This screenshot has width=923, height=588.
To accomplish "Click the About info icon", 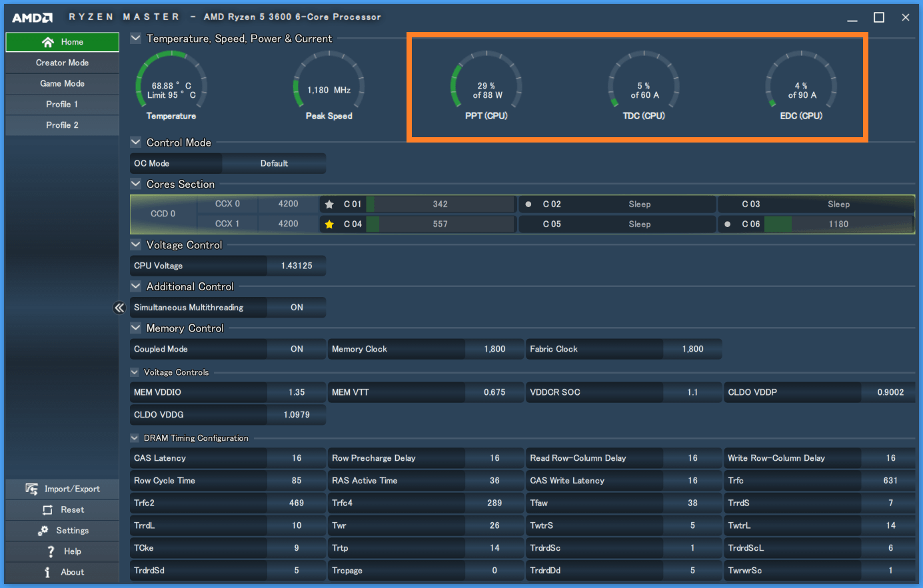I will click(47, 572).
